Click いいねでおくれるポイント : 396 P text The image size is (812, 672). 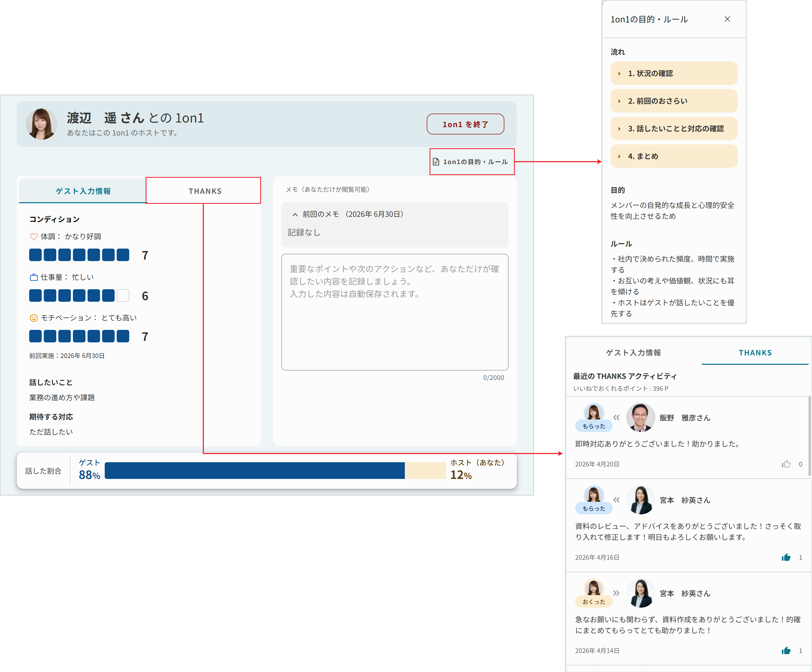pos(621,388)
